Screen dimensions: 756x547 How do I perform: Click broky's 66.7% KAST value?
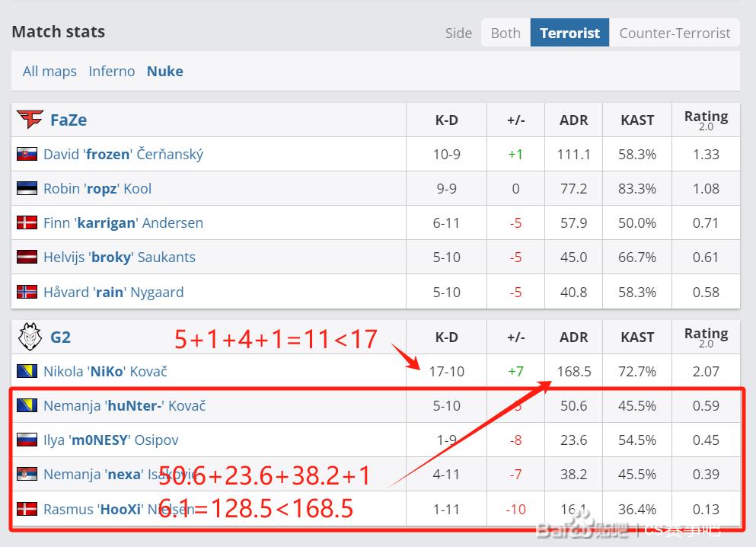(637, 257)
